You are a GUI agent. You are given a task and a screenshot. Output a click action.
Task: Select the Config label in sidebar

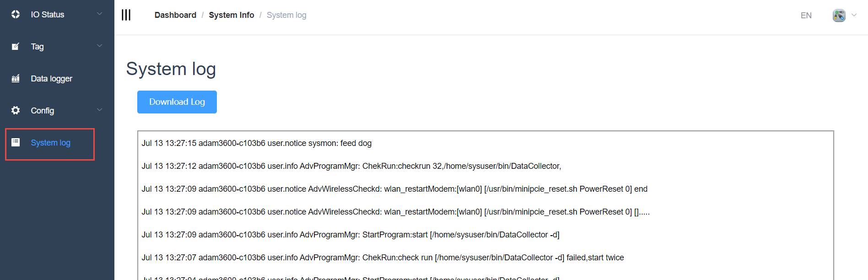point(42,111)
